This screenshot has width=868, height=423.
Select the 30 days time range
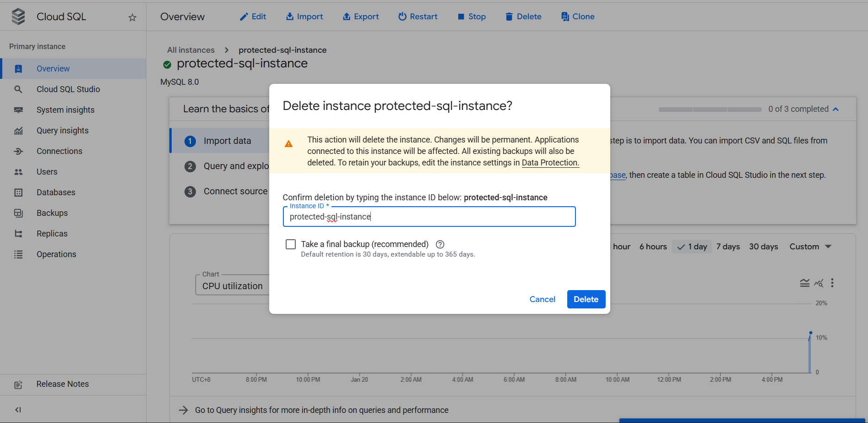[763, 247]
